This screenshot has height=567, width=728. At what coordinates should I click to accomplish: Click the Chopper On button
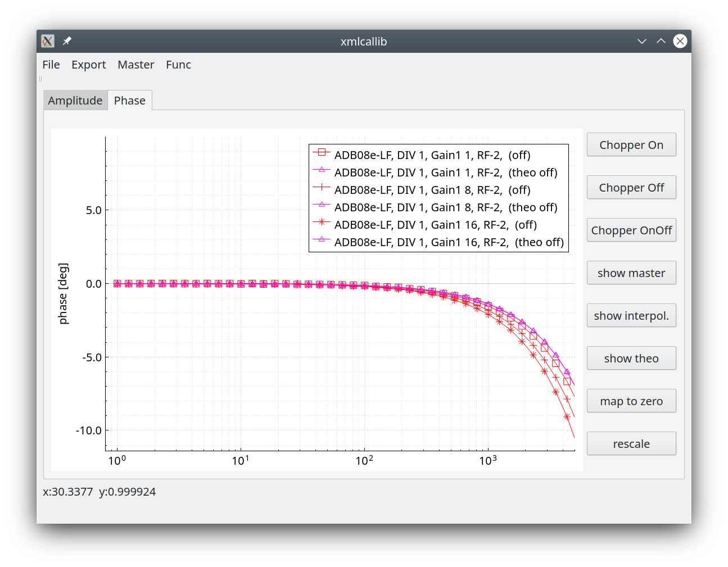coord(631,145)
